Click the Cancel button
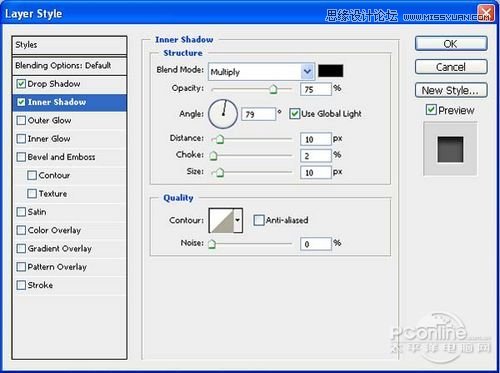The image size is (500, 373). pos(451,67)
